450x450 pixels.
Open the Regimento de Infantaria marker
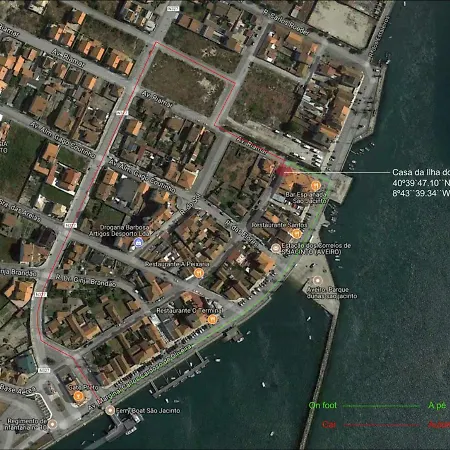click(52, 424)
